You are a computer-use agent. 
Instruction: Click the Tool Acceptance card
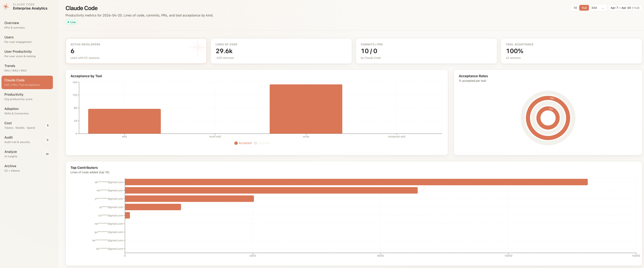(x=571, y=51)
